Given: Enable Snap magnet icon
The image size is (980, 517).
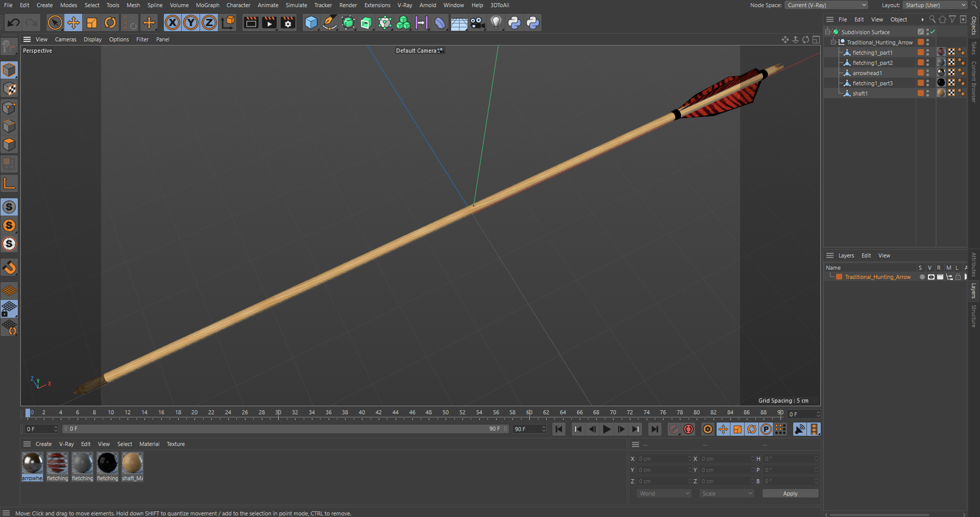Looking at the screenshot, I should [9, 267].
